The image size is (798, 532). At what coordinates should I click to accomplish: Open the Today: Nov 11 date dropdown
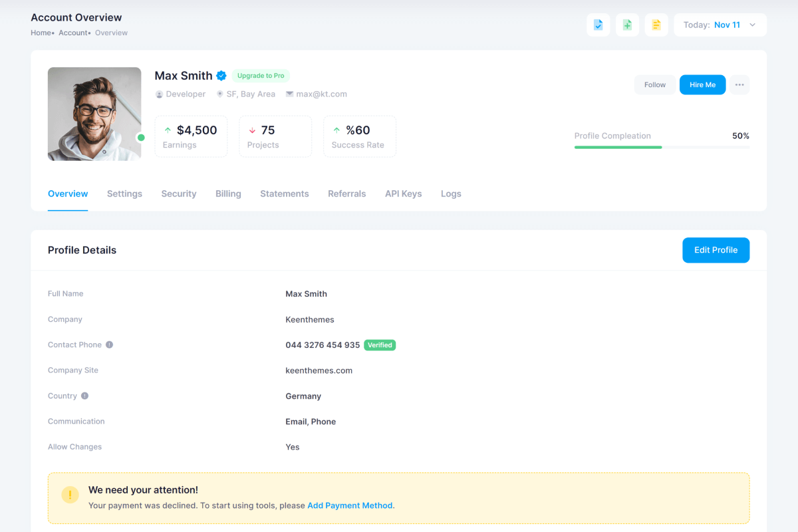[x=720, y=25]
